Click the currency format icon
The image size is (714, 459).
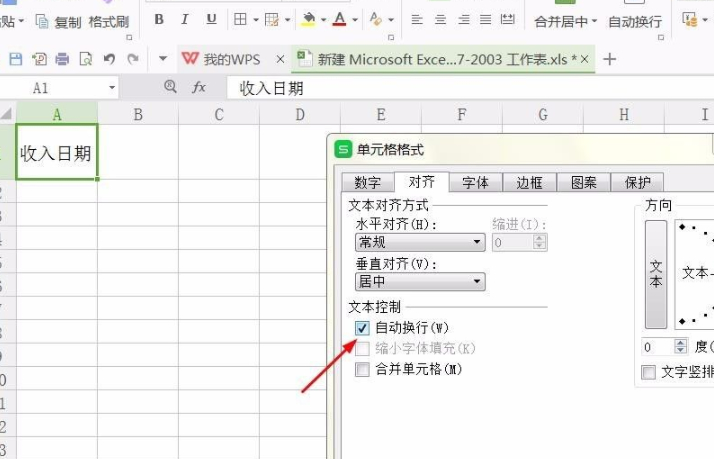click(x=690, y=20)
